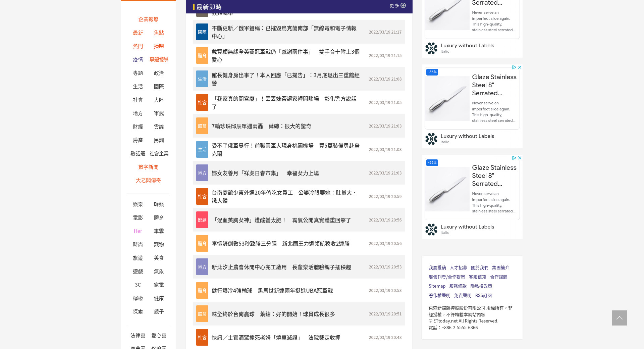Viewport: 644px width, 349px height.
Task: Select 疫情 in the sidebar menu
Action: click(138, 60)
